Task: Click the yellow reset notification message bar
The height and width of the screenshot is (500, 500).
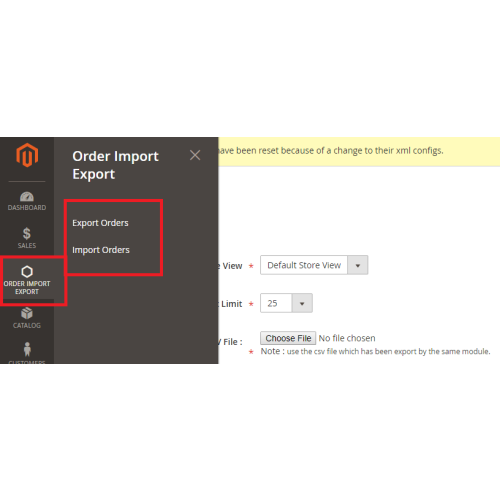Action: click(x=359, y=151)
